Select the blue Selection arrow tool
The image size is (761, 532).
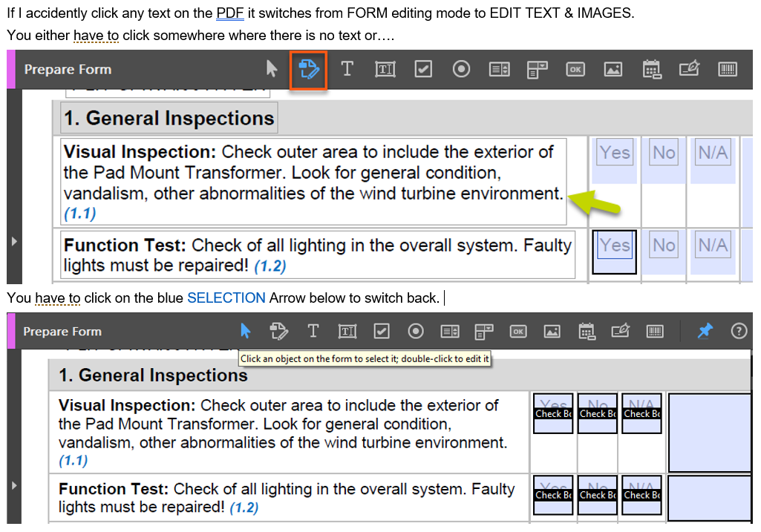point(245,331)
